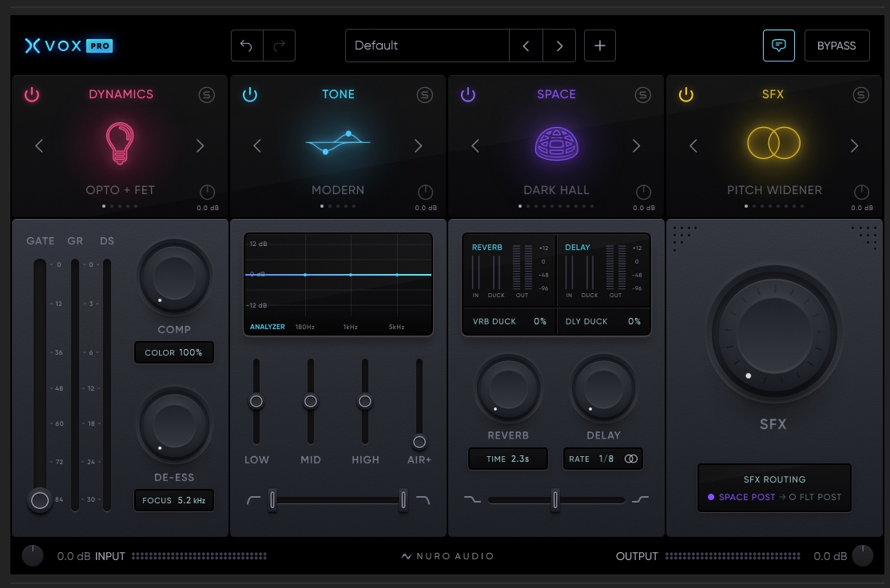Click the SFX overlapping circles icon
This screenshot has height=588, width=890.
[773, 143]
